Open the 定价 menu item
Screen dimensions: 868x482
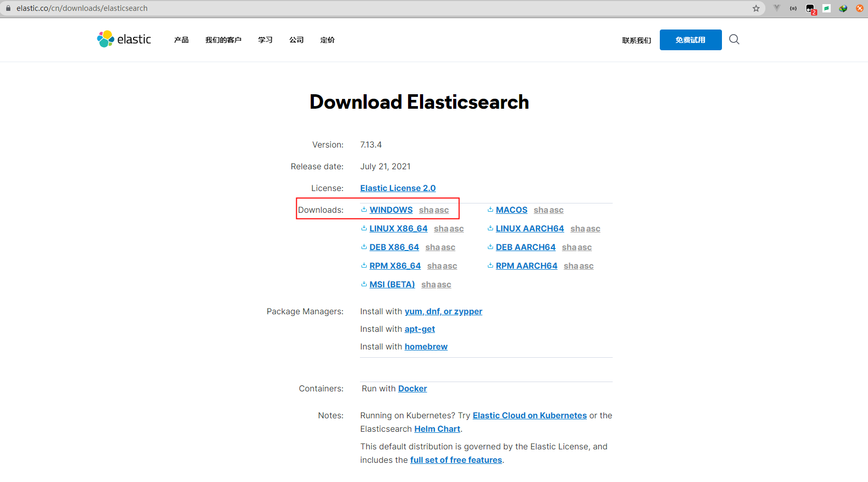[327, 40]
